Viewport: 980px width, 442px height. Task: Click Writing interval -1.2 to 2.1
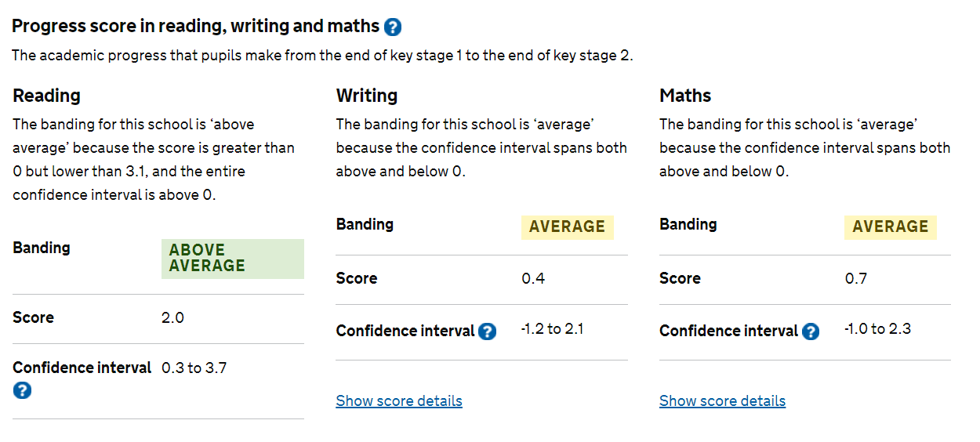pyautogui.click(x=553, y=328)
